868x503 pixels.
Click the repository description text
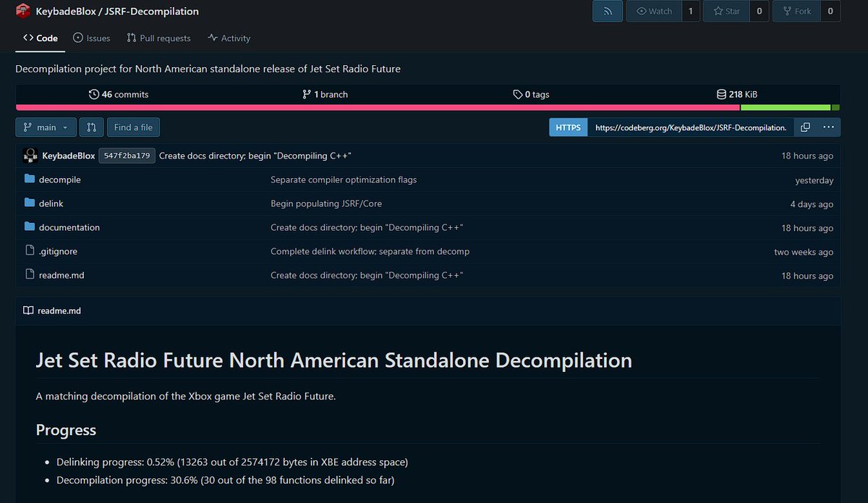[x=208, y=69]
